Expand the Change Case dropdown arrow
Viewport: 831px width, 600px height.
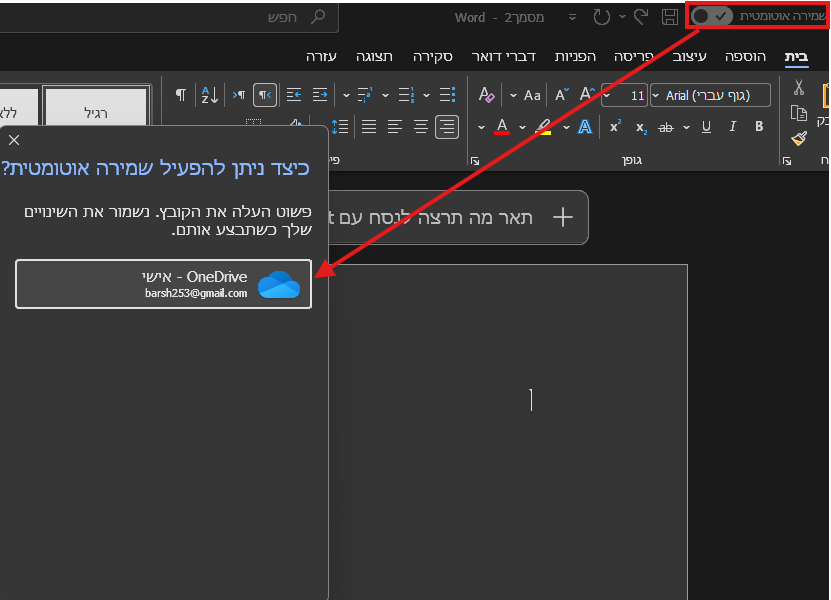[x=513, y=96]
